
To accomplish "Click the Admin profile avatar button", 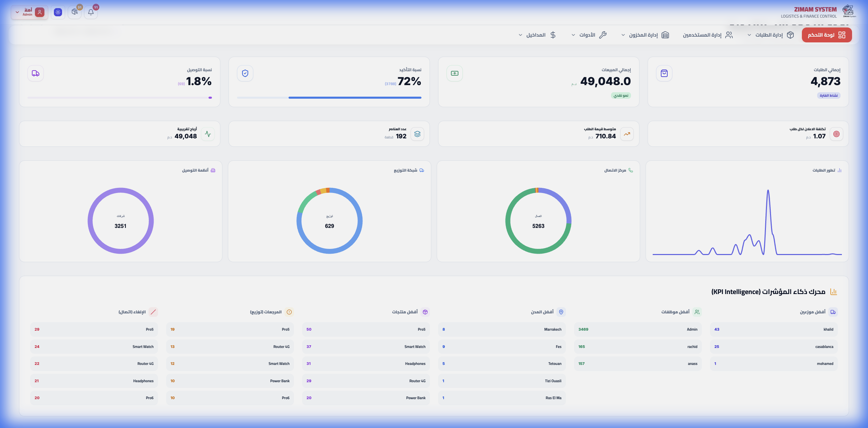I will [40, 12].
